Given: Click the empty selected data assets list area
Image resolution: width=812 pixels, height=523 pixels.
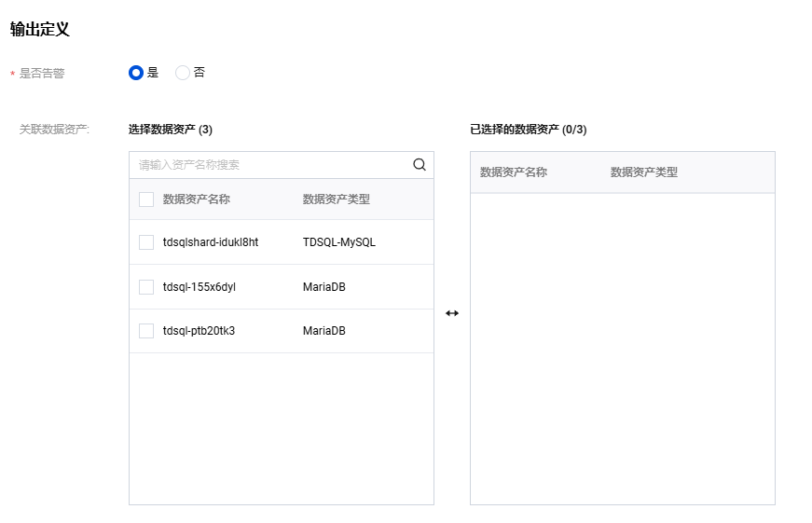Looking at the screenshot, I should [622, 345].
